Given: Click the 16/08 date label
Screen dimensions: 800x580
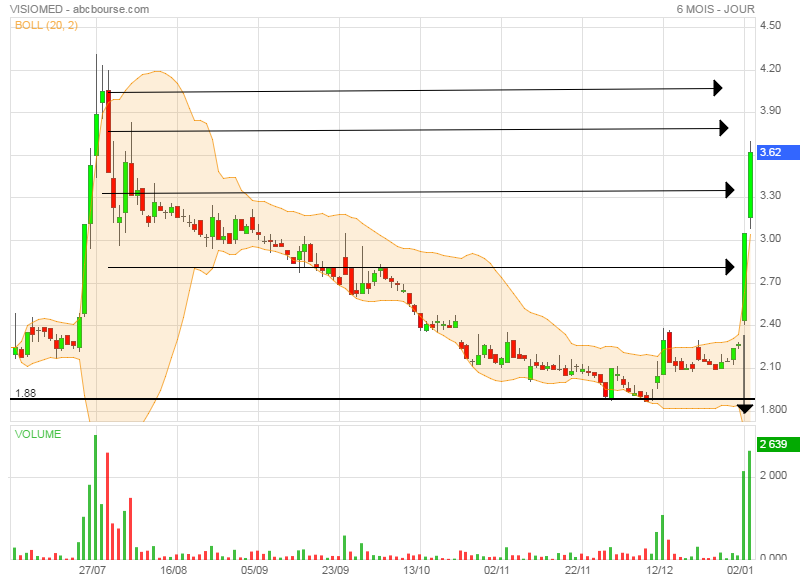Looking at the screenshot, I should coord(173,570).
